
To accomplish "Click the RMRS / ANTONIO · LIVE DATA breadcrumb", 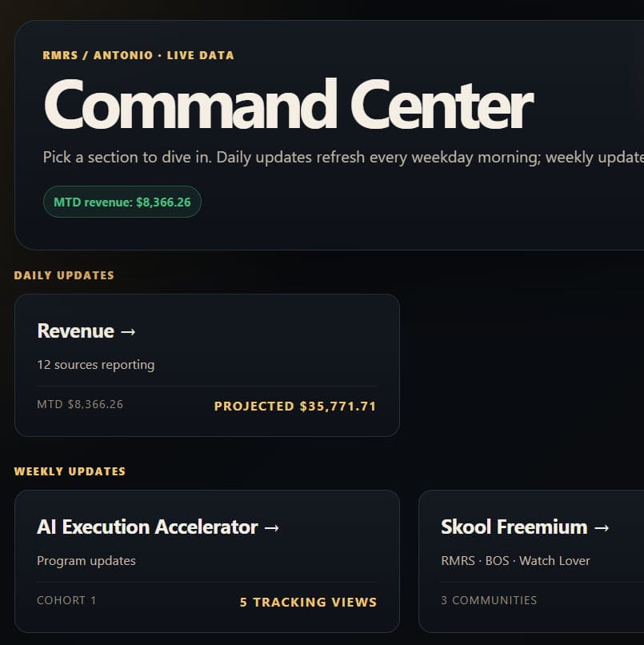I will point(138,55).
